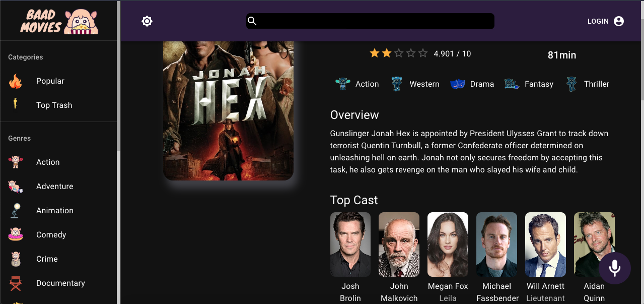Screen dimensions: 644x304
Task: Click the Categories section label
Action: tap(26, 57)
